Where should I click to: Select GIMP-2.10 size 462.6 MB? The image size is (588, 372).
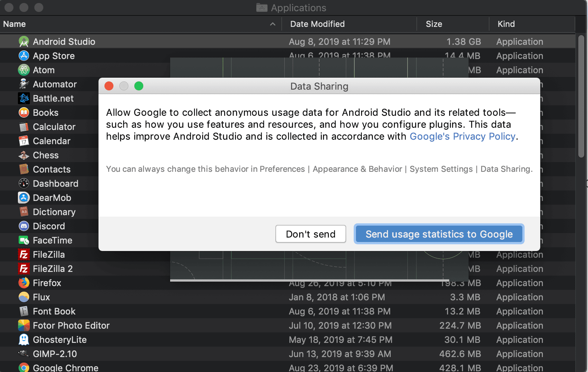tap(460, 354)
